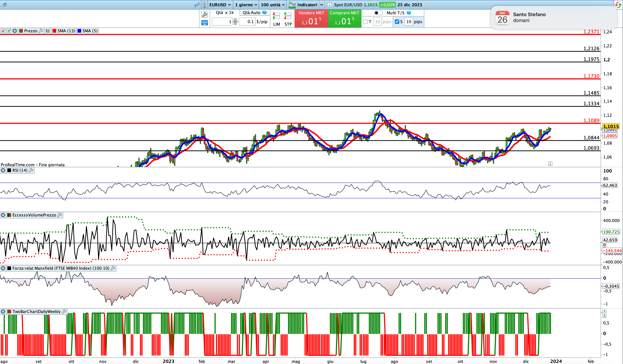Open TwoBarChartDailyWeekly wrench settings

click(64, 312)
